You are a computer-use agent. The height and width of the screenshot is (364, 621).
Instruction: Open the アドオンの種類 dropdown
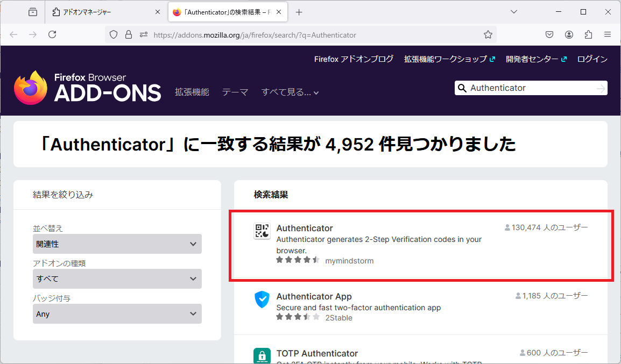point(117,279)
